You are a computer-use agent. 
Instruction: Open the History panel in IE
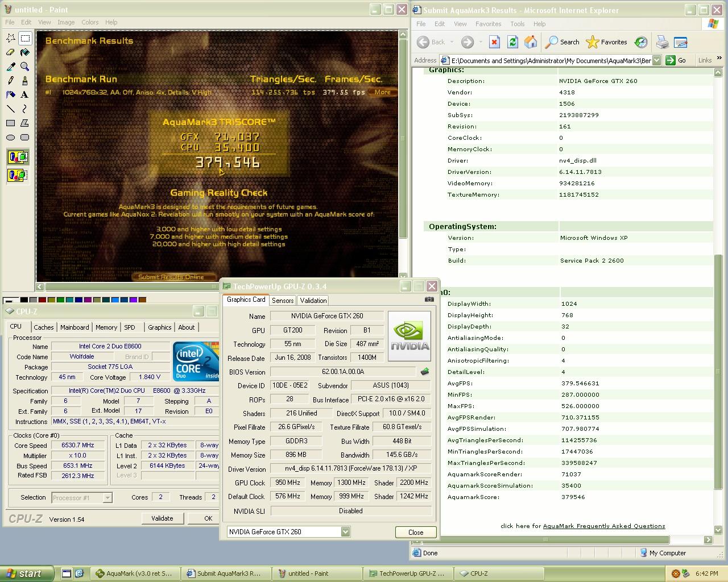point(641,42)
